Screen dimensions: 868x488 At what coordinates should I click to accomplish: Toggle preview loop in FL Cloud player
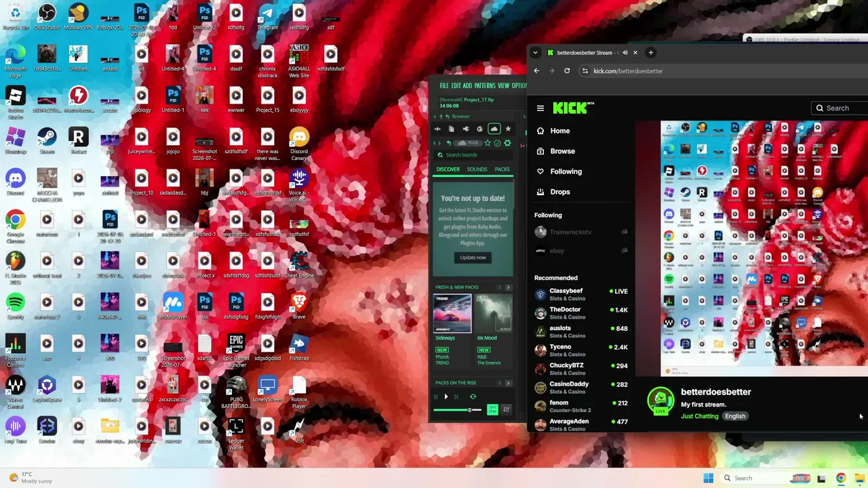pos(473,396)
